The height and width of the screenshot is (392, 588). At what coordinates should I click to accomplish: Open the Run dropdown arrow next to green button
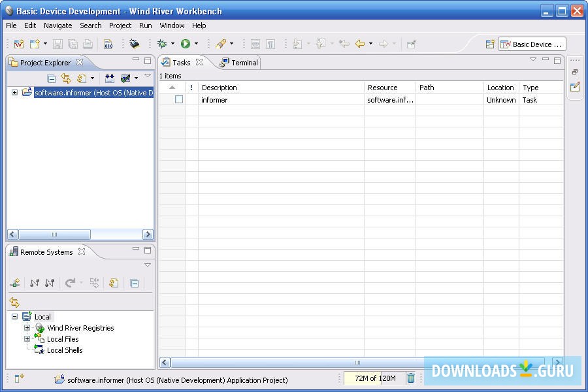pos(196,44)
